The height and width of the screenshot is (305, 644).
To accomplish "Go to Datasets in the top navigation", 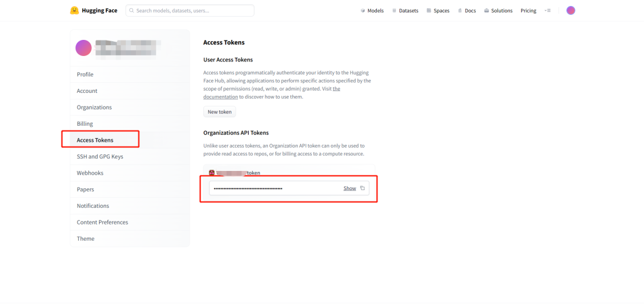I will point(405,11).
